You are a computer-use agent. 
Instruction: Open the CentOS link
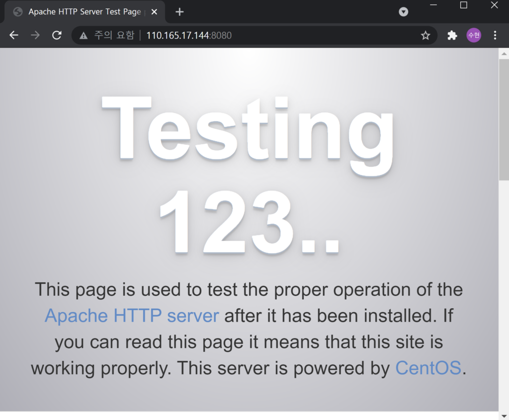coord(428,368)
